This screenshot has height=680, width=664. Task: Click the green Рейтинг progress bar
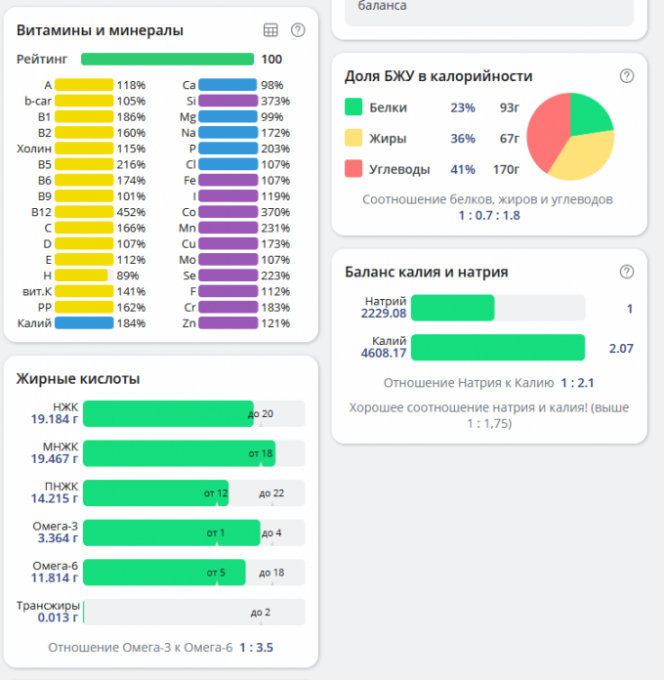[x=167, y=59]
